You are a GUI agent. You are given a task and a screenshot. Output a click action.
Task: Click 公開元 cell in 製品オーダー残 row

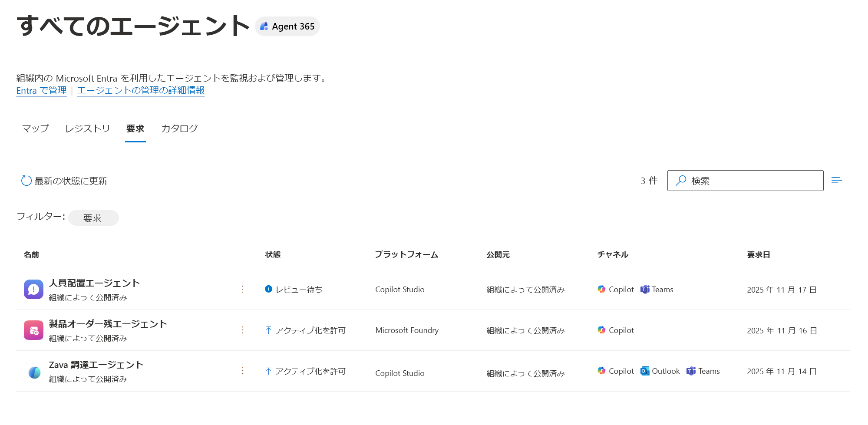(525, 330)
